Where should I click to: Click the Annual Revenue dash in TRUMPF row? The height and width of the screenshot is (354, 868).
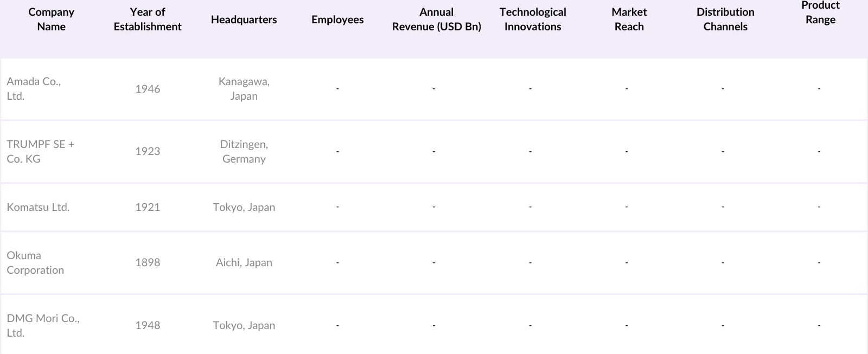[x=433, y=151]
